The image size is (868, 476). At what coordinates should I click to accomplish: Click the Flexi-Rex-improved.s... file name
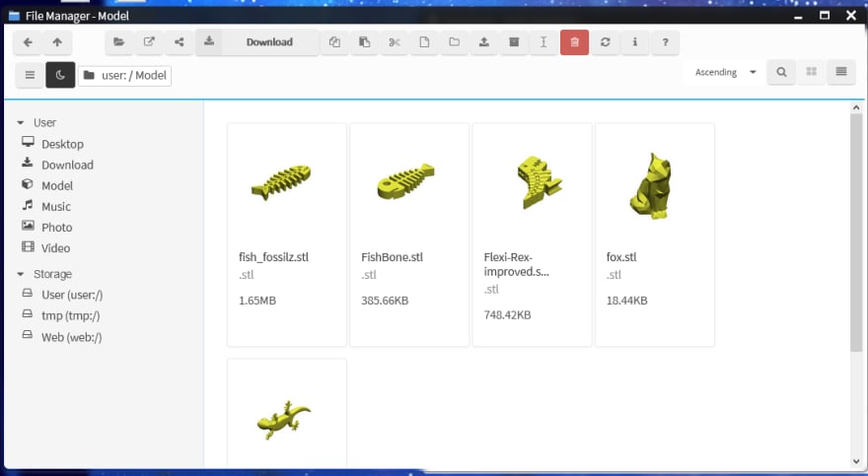(517, 264)
